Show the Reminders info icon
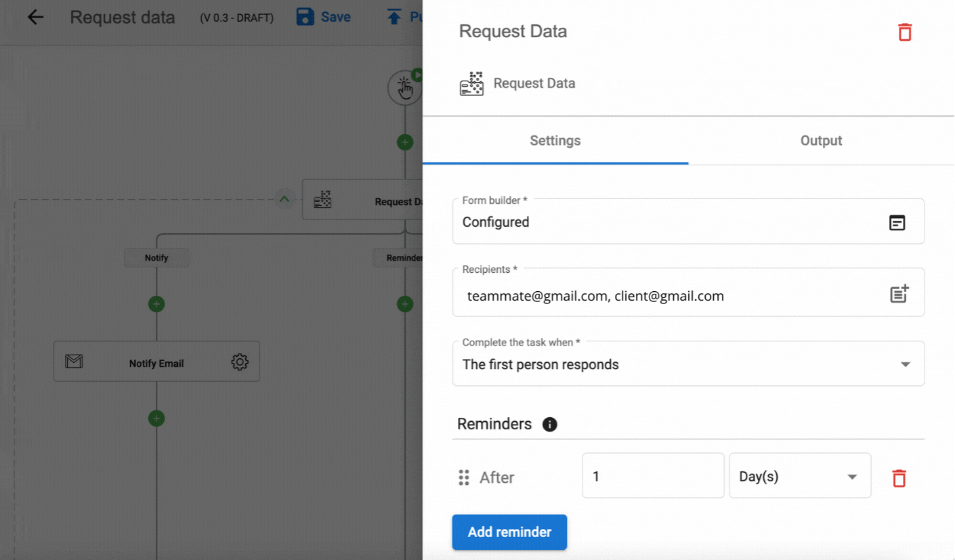955x560 pixels. click(x=550, y=425)
